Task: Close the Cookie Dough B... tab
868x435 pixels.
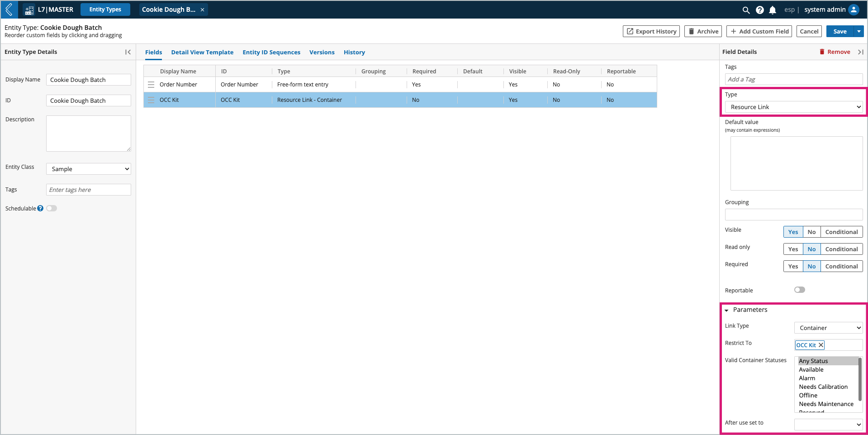Action: tap(202, 10)
